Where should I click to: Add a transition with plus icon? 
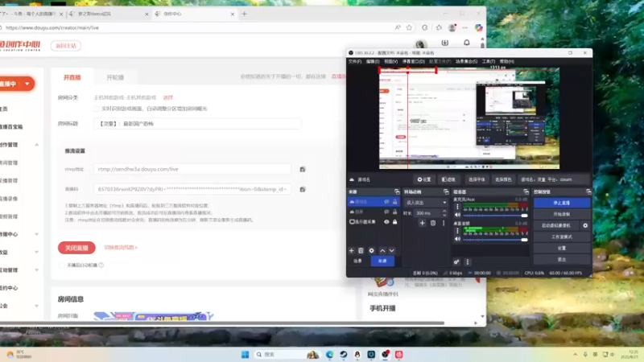(422, 223)
